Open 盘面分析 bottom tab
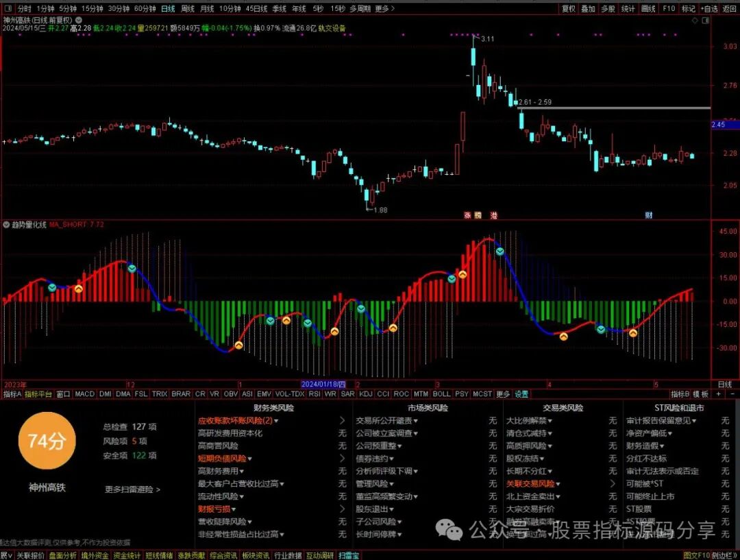Image resolution: width=740 pixels, height=560 pixels. point(62,555)
